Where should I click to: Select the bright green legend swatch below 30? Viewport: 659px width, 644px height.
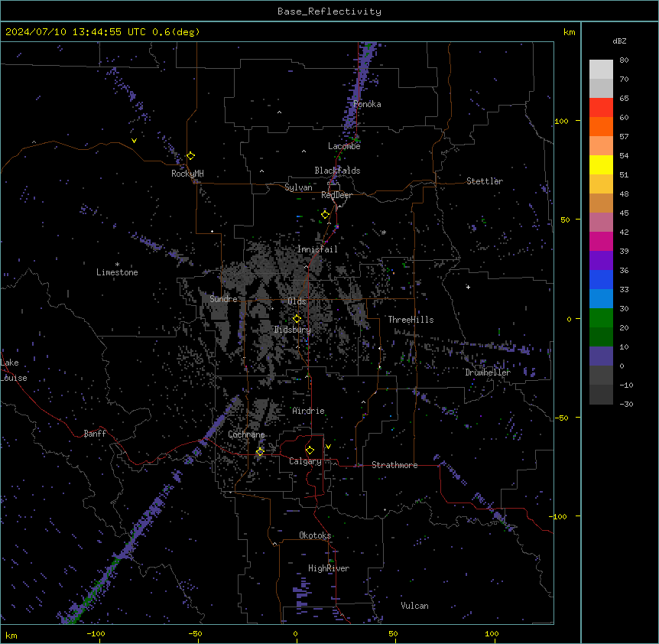(x=601, y=318)
